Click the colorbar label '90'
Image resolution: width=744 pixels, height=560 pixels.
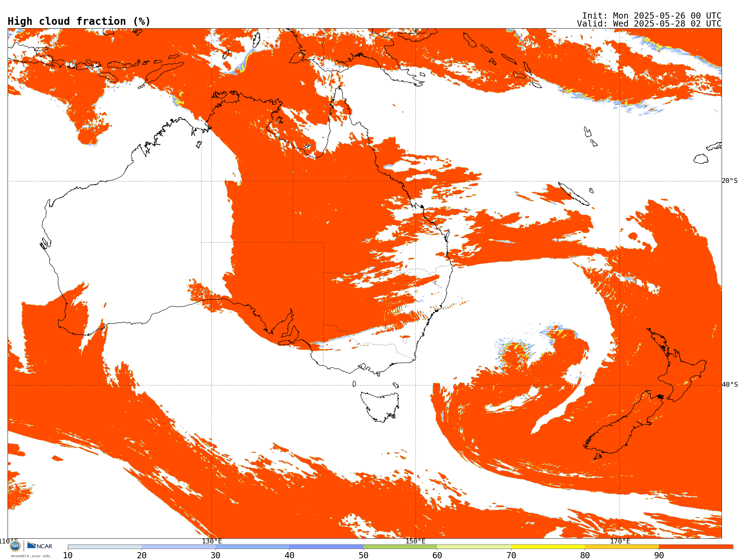pos(659,556)
